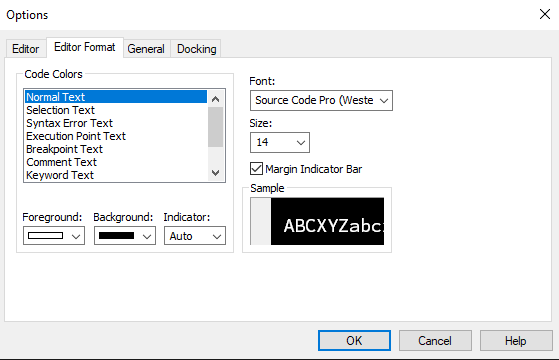Viewport: 559px width, 360px height.
Task: Open Help for the Options dialog
Action: (x=516, y=341)
